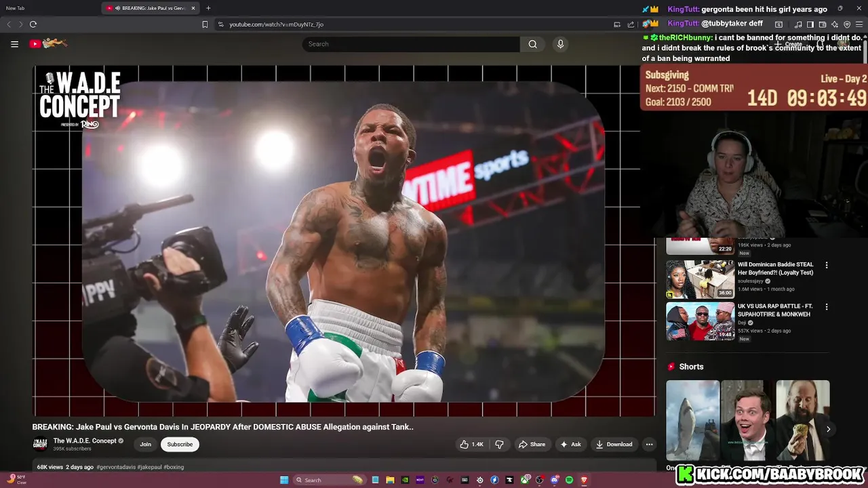Open OBS Studio from the taskbar
Screen dimensions: 868x488
click(538, 480)
